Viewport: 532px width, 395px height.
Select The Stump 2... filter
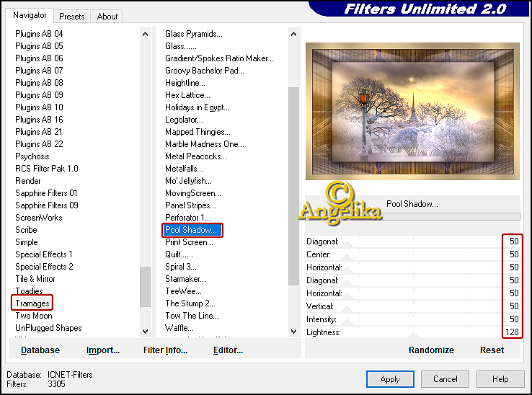click(x=190, y=303)
